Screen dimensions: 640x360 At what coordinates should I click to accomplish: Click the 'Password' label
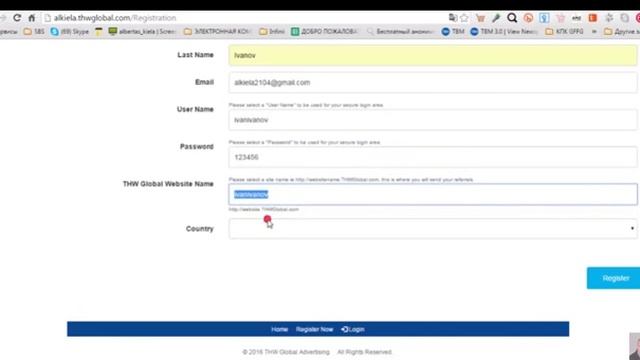[197, 147]
